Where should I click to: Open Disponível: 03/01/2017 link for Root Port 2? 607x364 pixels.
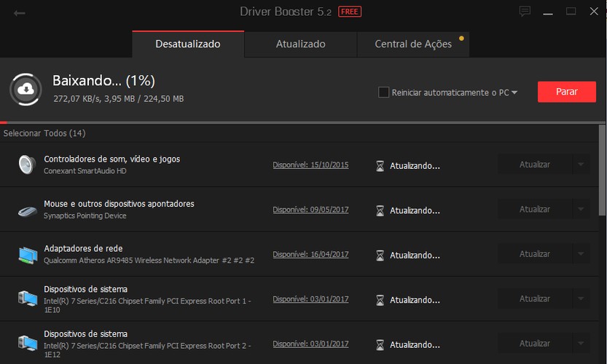310,344
